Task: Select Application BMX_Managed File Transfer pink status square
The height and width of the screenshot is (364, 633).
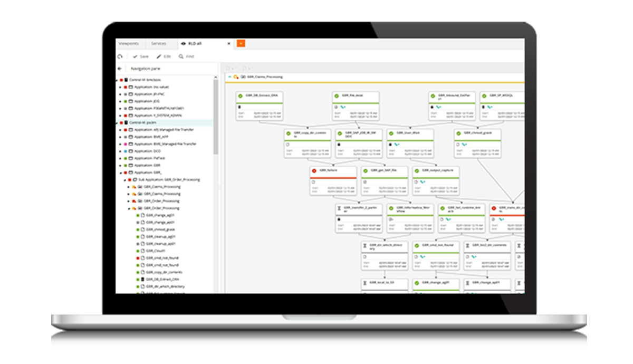Action: point(125,144)
